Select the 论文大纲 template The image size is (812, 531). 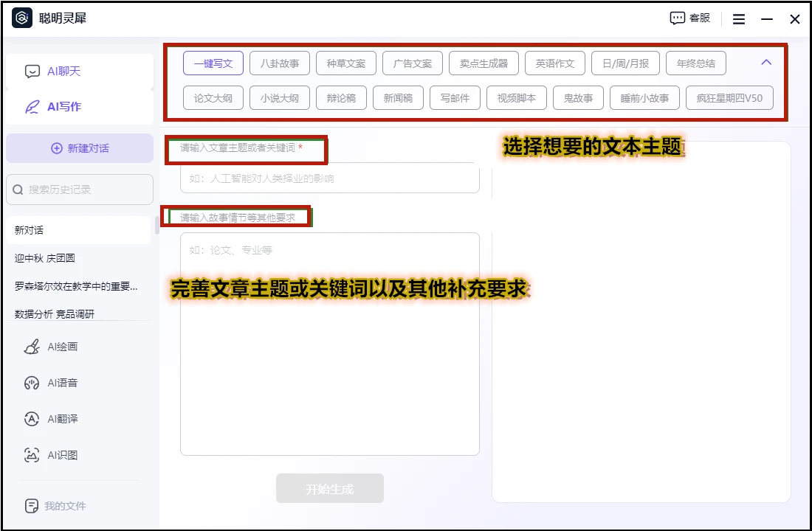[x=213, y=98]
